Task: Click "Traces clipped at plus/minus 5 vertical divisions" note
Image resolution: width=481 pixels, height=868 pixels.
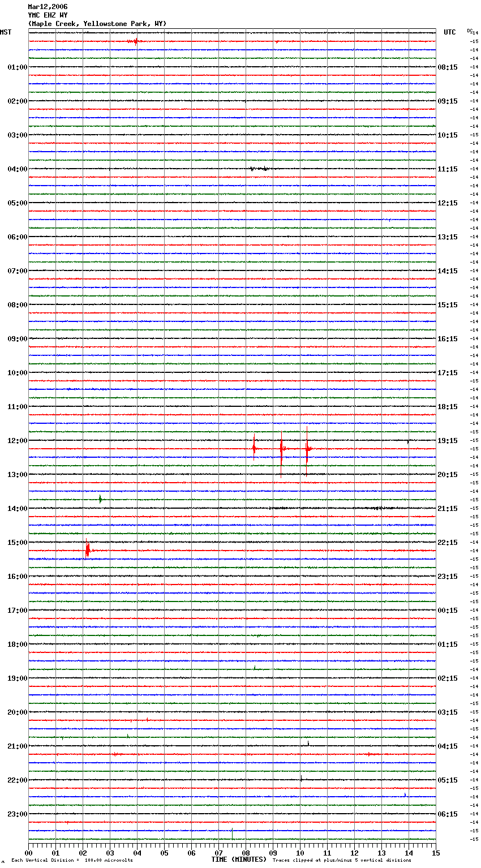Action: pyautogui.click(x=342, y=861)
